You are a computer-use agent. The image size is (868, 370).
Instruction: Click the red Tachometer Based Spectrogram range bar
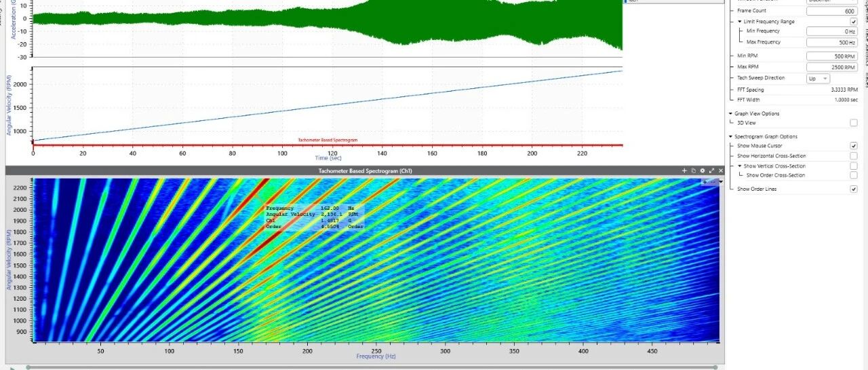[x=328, y=145]
